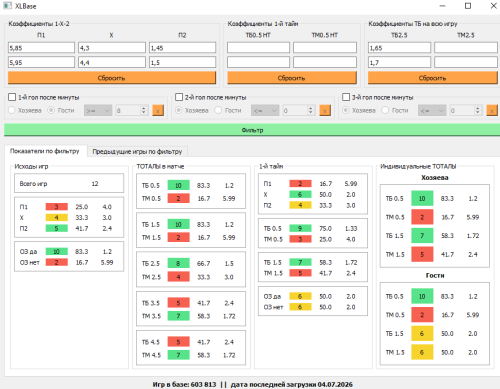Increase the 1st goal minute spinner value
The image size is (500, 389).
[144, 108]
